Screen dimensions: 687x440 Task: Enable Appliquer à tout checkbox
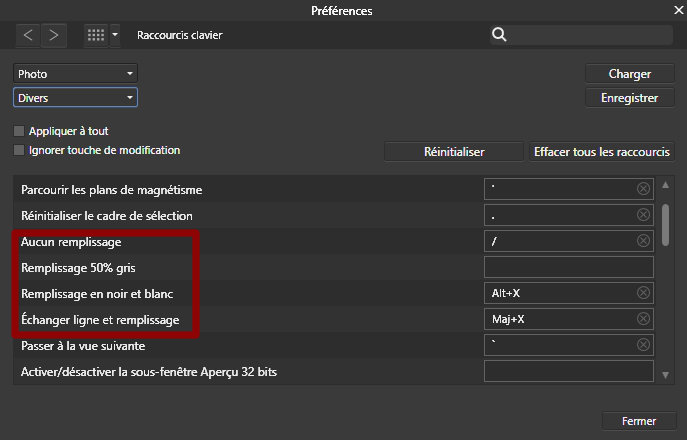click(19, 131)
